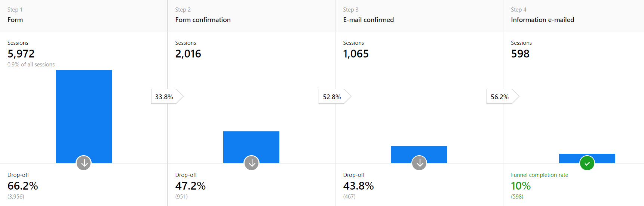644x206 pixels.
Task: Click the green funnel completion checkmark icon
Action: click(587, 163)
